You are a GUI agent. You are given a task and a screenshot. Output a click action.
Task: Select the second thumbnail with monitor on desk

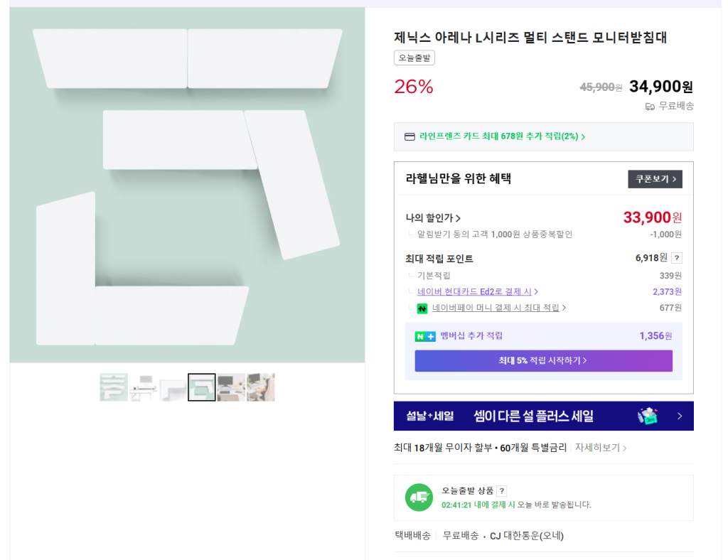coord(143,387)
